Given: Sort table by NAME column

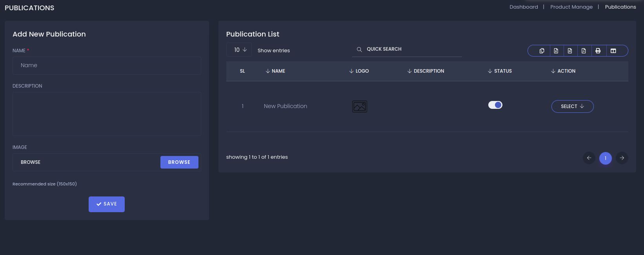Looking at the screenshot, I should point(275,71).
